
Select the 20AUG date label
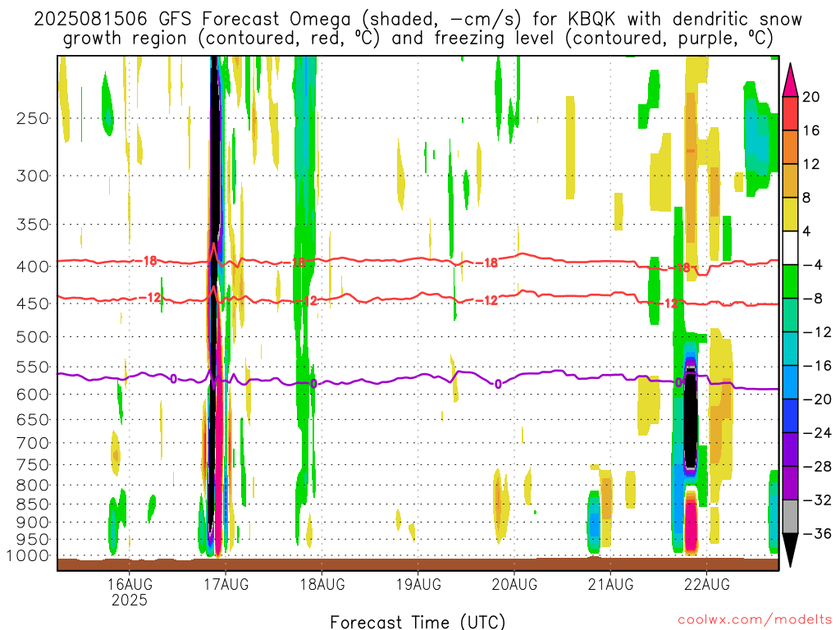(514, 584)
